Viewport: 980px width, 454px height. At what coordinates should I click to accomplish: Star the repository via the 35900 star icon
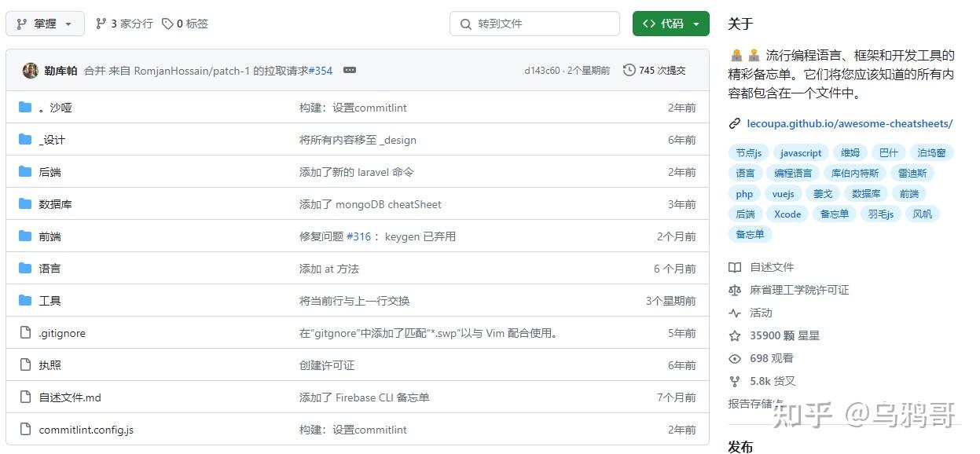(x=735, y=335)
